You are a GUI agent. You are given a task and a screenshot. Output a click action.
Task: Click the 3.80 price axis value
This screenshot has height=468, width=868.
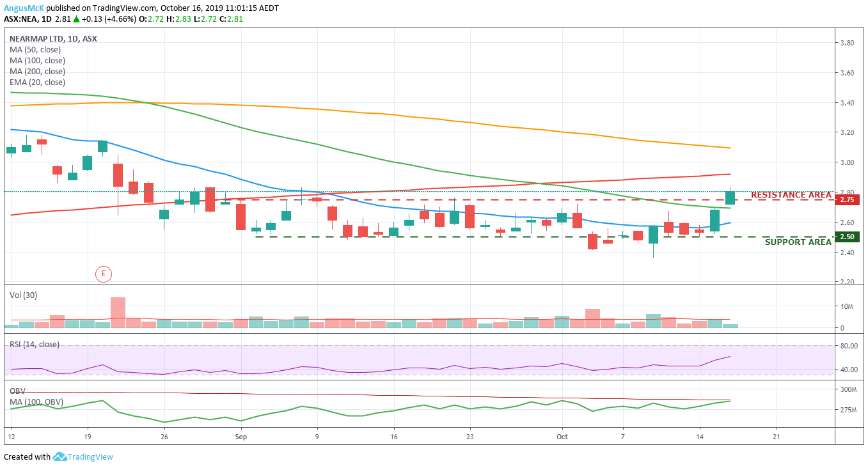848,43
